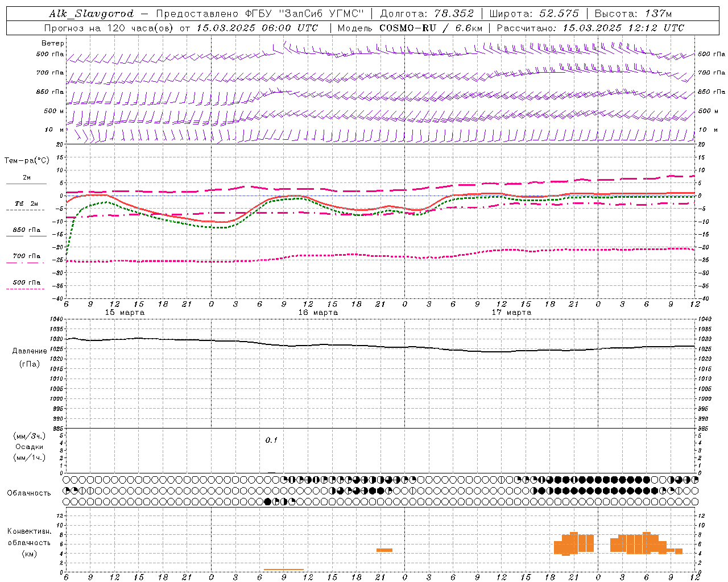Click the small orange convective bar near 21h on 16 марта
728x582 pixels.
(384, 550)
